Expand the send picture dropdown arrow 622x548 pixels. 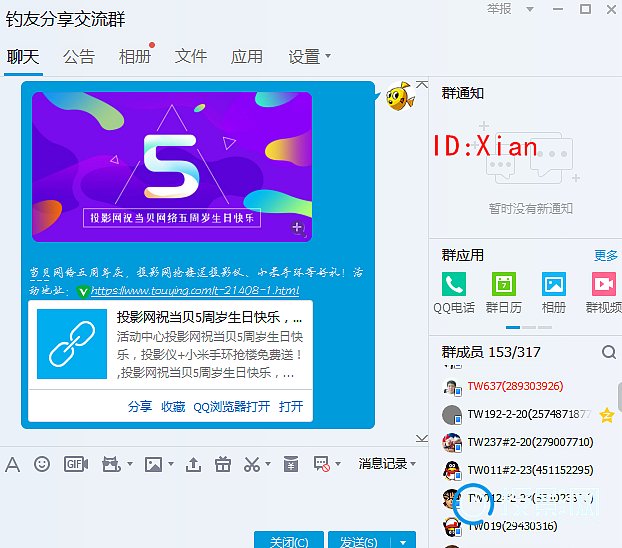tap(171, 463)
